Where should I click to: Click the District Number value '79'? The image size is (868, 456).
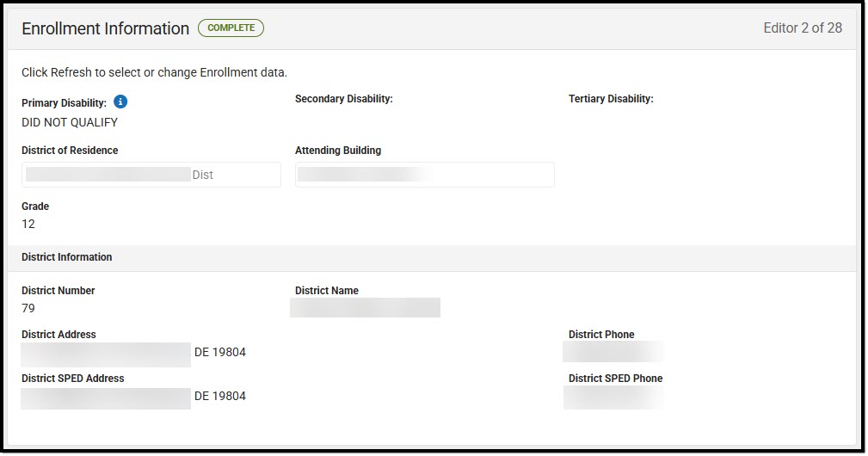point(28,308)
